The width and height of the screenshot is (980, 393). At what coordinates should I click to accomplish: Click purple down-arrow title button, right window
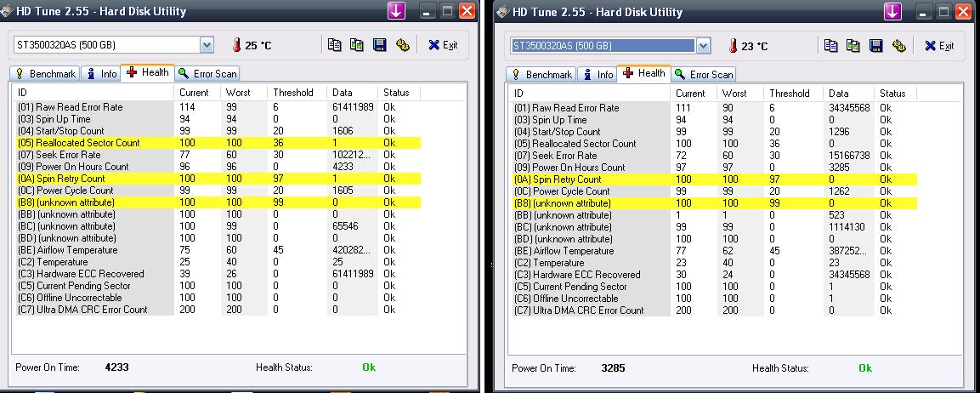coord(892,11)
